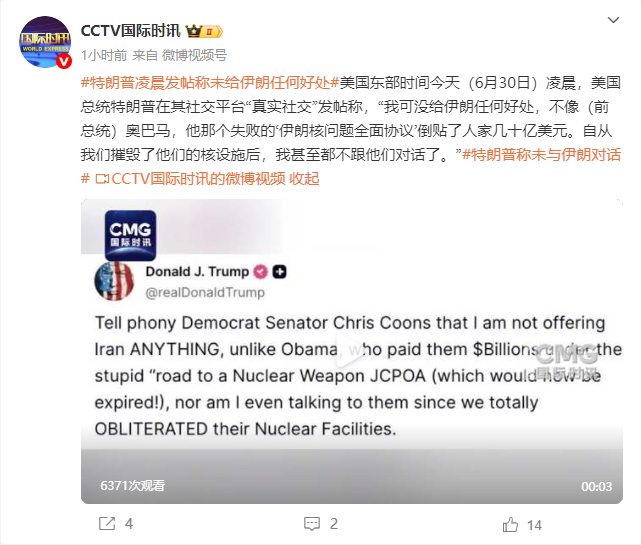Click the 6371次观看 view count
Screen dimensions: 641x545
click(132, 486)
